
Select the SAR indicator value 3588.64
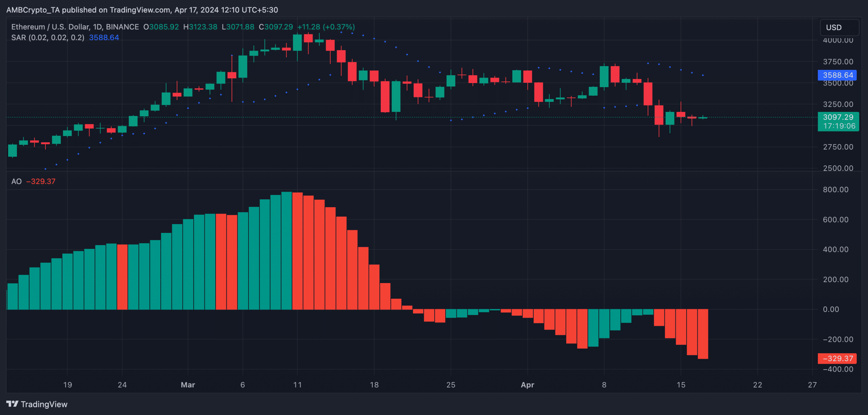(x=104, y=38)
